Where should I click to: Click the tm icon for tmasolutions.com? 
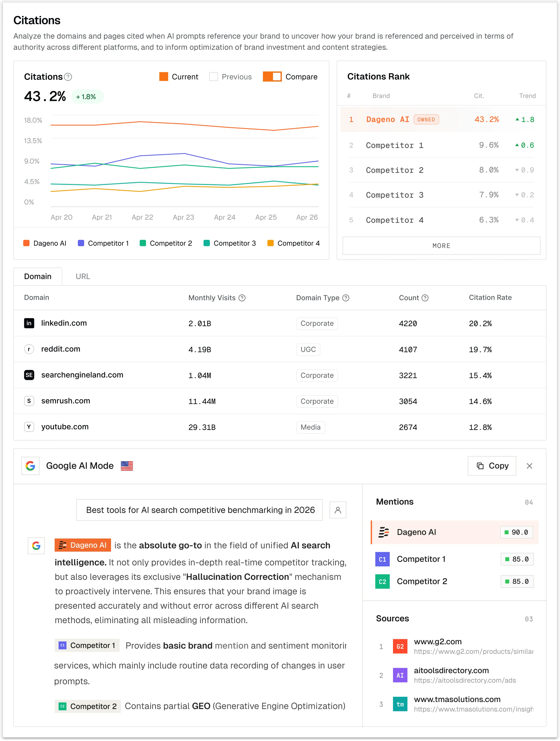(x=400, y=704)
